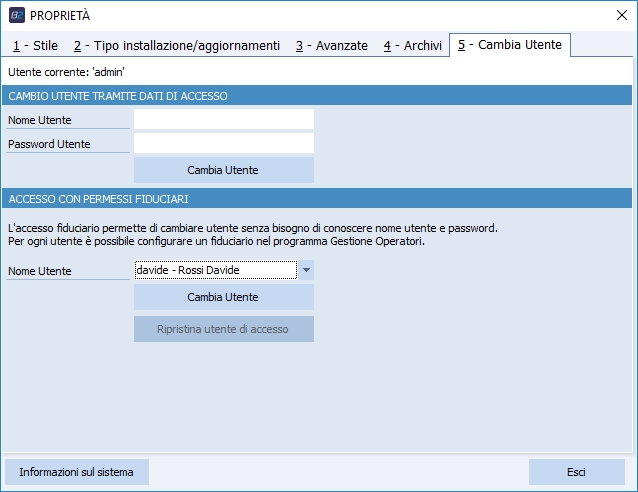638x492 pixels.
Task: Select the Archivi tab
Action: pos(412,45)
